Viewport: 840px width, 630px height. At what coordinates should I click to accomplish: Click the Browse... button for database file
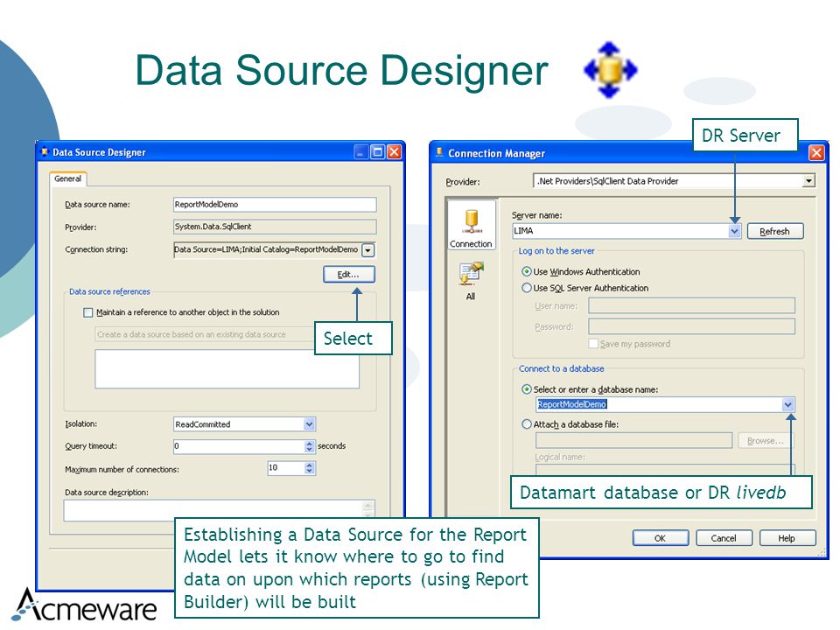[765, 441]
